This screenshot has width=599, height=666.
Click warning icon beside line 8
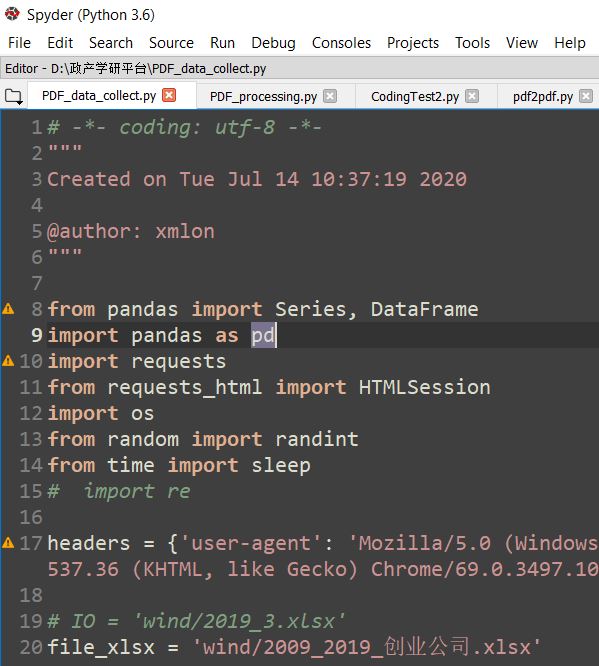pos(8,309)
